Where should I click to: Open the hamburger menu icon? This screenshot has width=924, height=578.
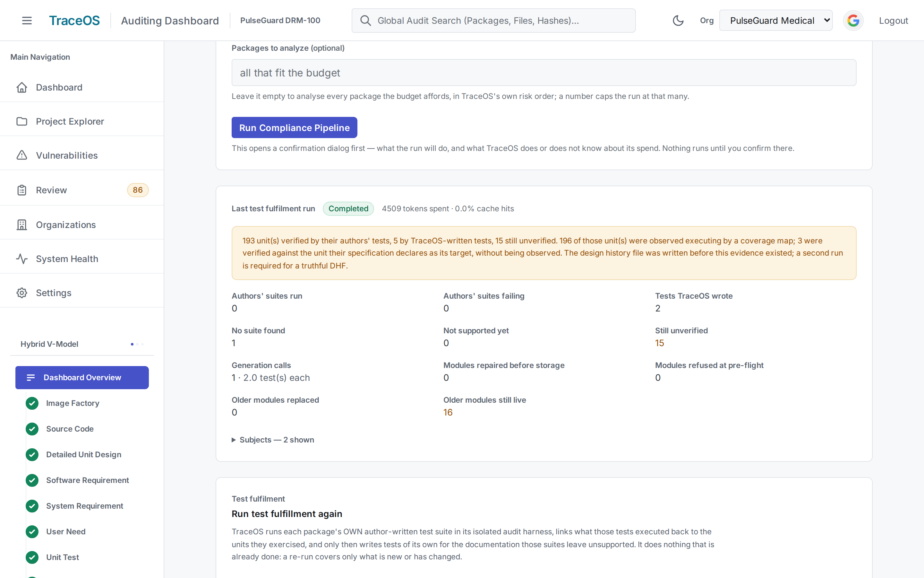tap(27, 21)
